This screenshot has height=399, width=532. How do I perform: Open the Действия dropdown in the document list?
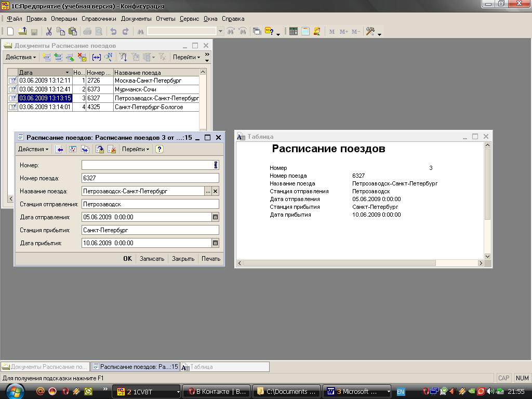(x=21, y=57)
